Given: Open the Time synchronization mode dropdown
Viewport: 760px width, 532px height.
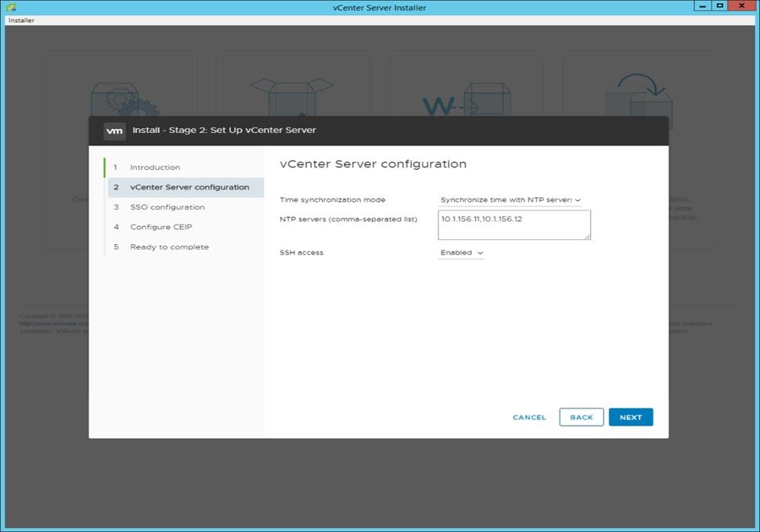Looking at the screenshot, I should point(510,199).
